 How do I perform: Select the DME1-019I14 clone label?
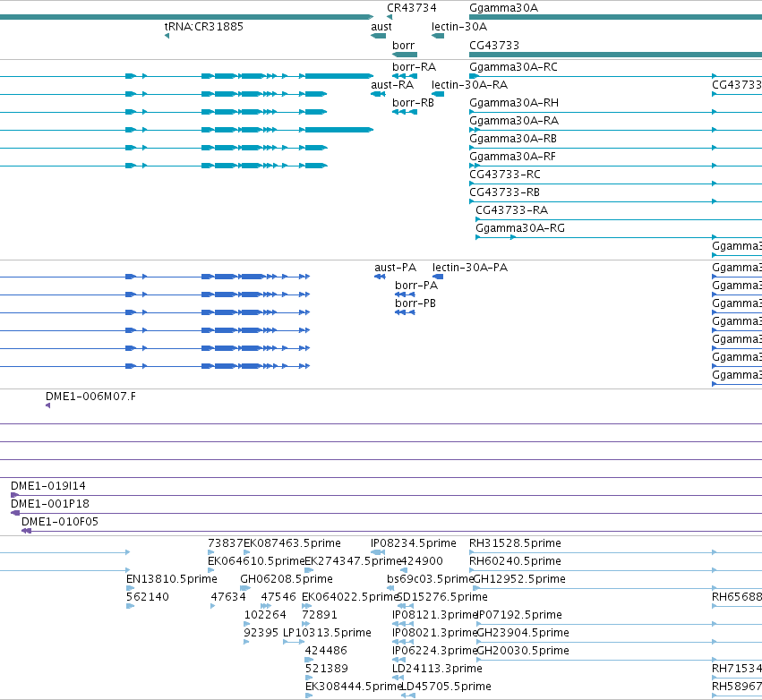coord(48,486)
